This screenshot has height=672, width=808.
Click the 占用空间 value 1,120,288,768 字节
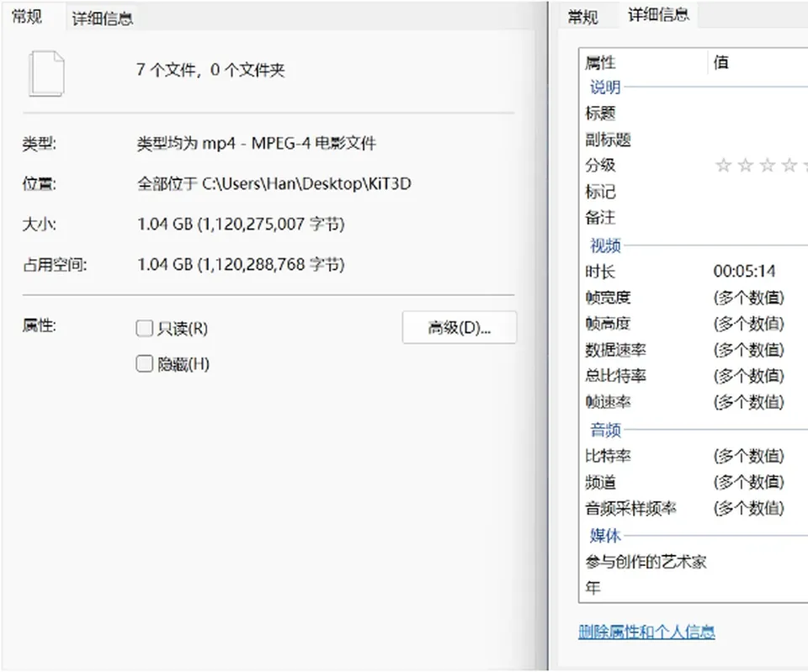(271, 265)
